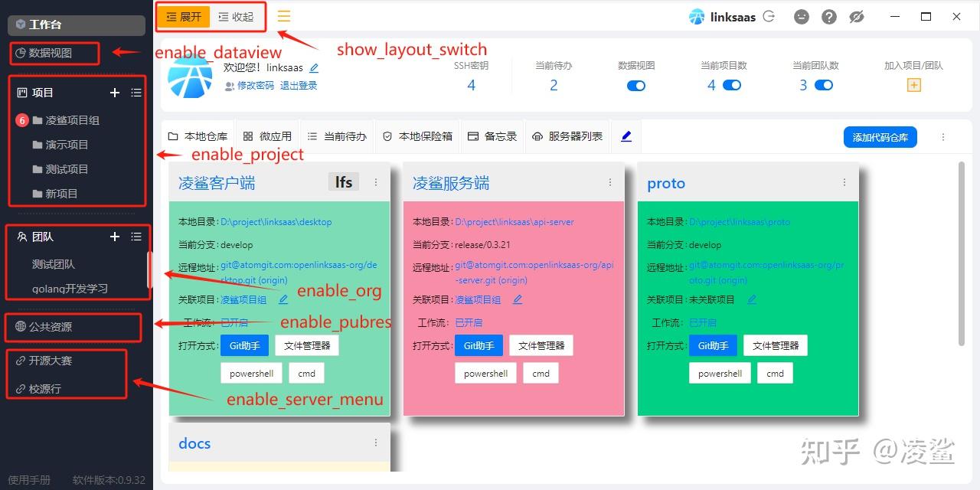Click the blue pencil edit icon in tab row

point(626,136)
